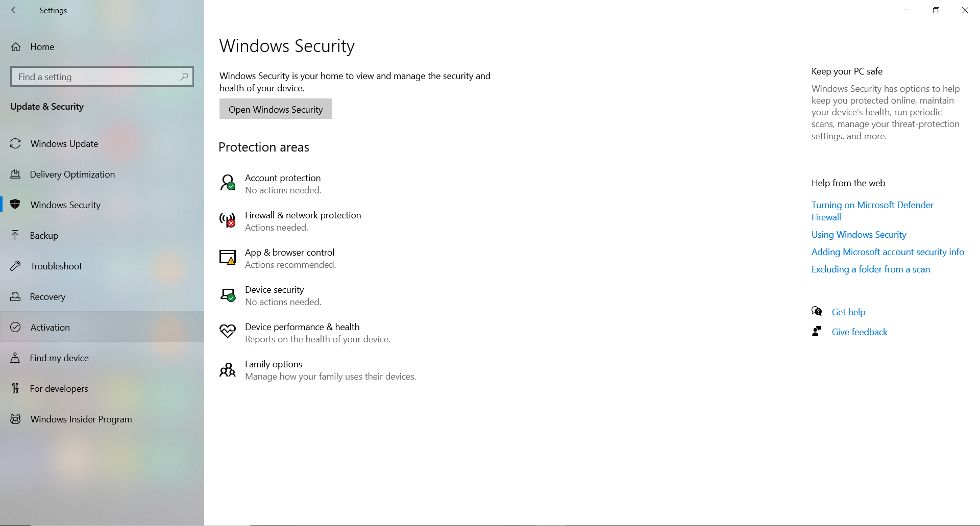Select Backup in the sidebar

44,236
